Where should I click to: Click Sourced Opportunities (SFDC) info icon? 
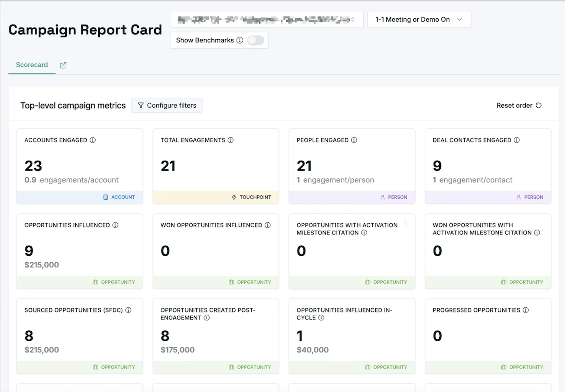[128, 310]
